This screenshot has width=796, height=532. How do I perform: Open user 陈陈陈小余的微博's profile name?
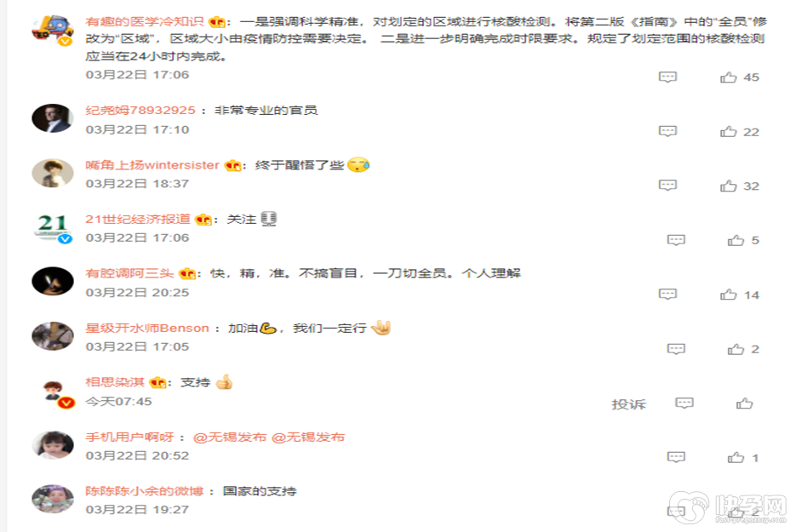pos(144,491)
